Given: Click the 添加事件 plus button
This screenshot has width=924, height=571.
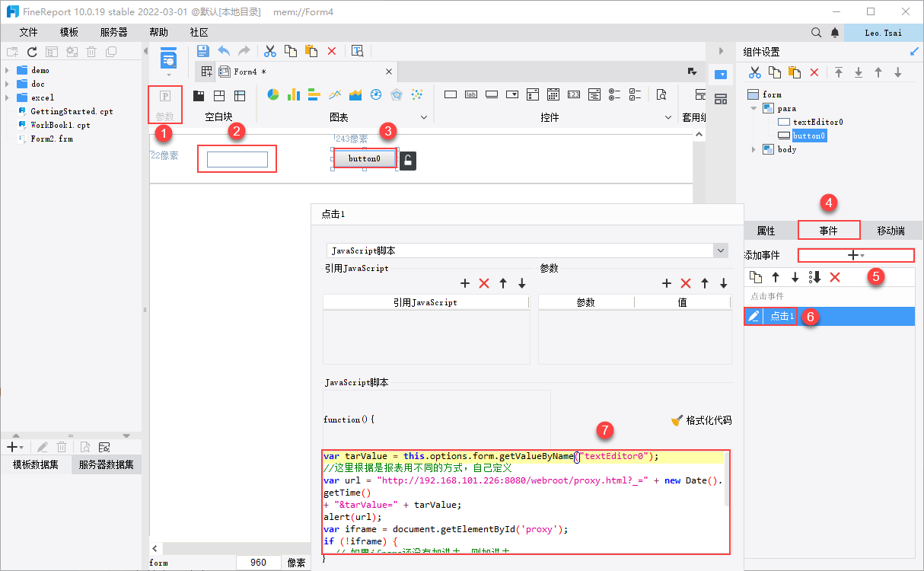Looking at the screenshot, I should [855, 255].
